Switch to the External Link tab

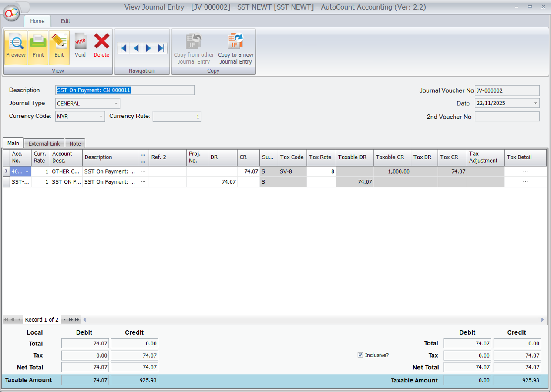(44, 144)
